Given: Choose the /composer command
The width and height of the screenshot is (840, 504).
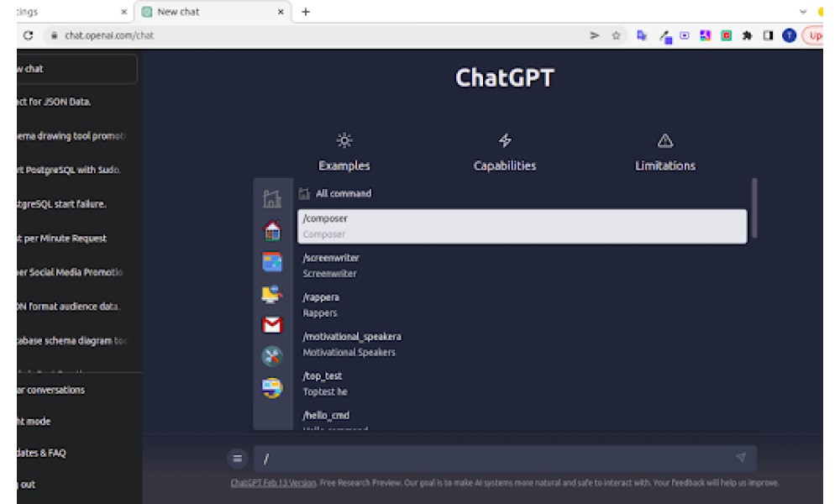Looking at the screenshot, I should pyautogui.click(x=522, y=226).
